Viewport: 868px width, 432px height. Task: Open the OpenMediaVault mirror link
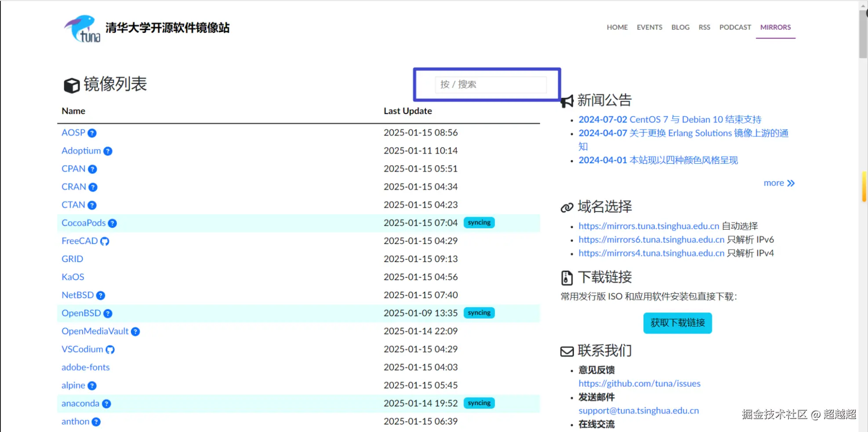[95, 331]
